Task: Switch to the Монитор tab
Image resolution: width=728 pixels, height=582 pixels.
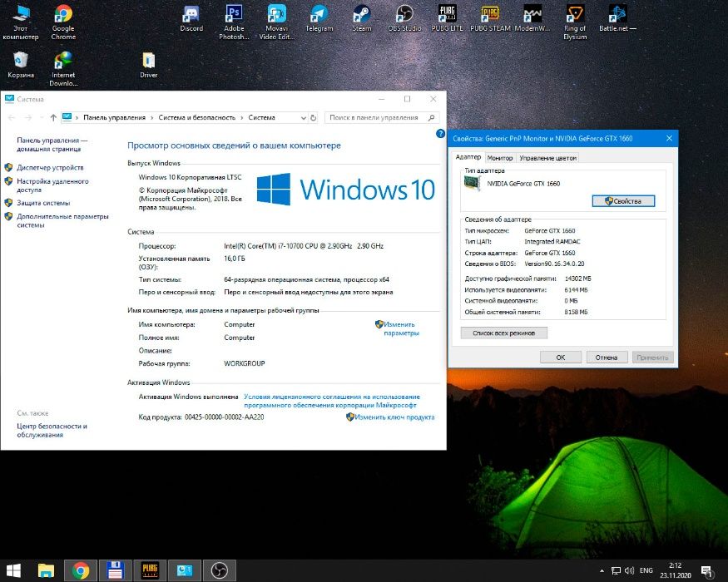Action: click(499, 158)
